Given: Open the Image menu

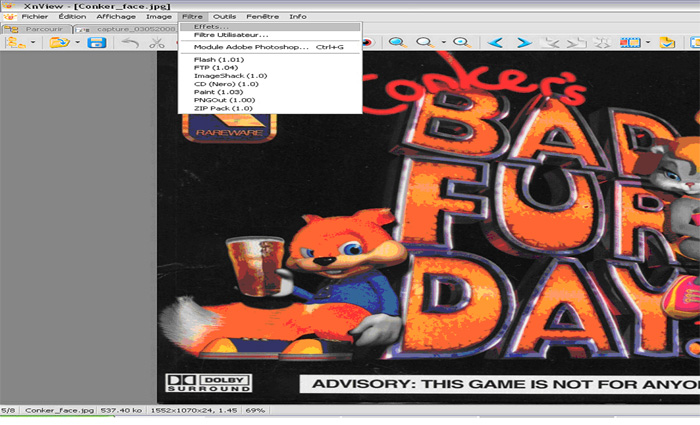Looking at the screenshot, I should pos(159,17).
